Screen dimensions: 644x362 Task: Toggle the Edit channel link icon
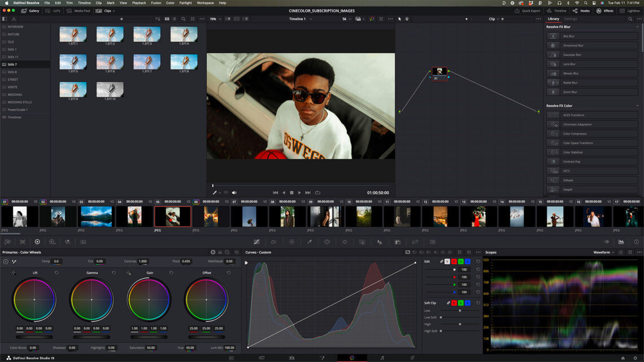pyautogui.click(x=442, y=261)
